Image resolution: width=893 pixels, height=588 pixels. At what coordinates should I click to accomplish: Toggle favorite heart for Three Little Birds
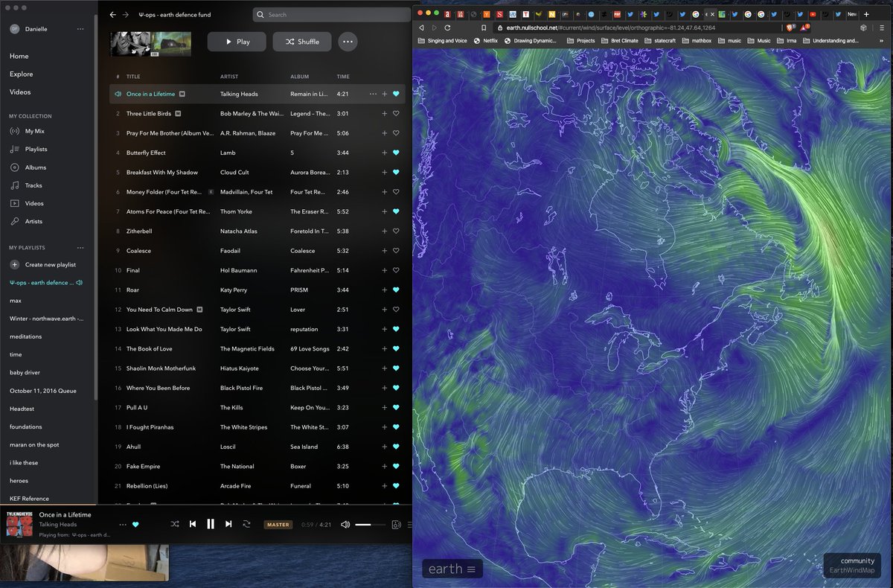(x=396, y=114)
